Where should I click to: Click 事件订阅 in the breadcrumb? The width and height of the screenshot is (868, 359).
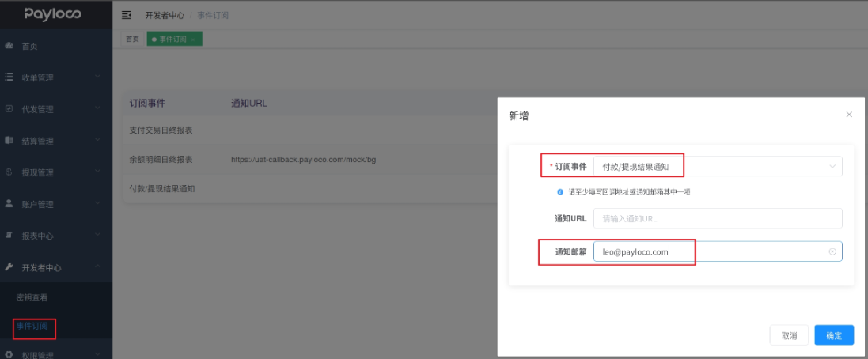tap(213, 15)
